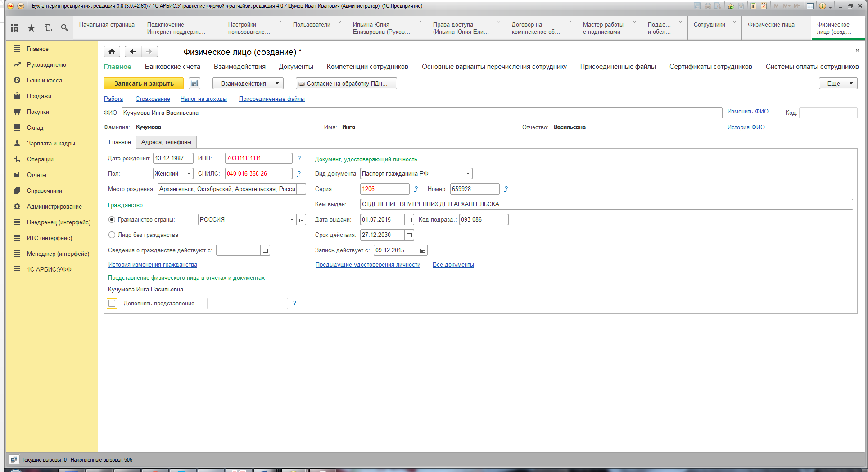This screenshot has height=472, width=868.
Task: Open the Документы section
Action: point(296,67)
